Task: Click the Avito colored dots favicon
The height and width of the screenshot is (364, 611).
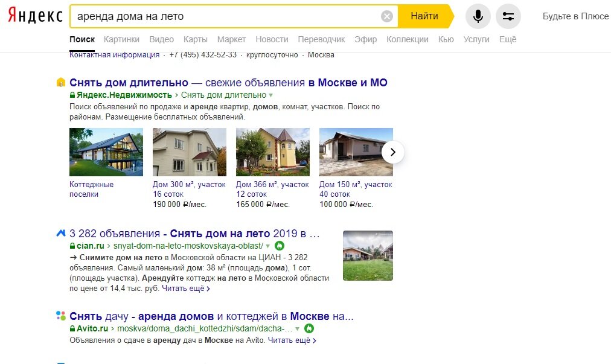Action: click(61, 316)
